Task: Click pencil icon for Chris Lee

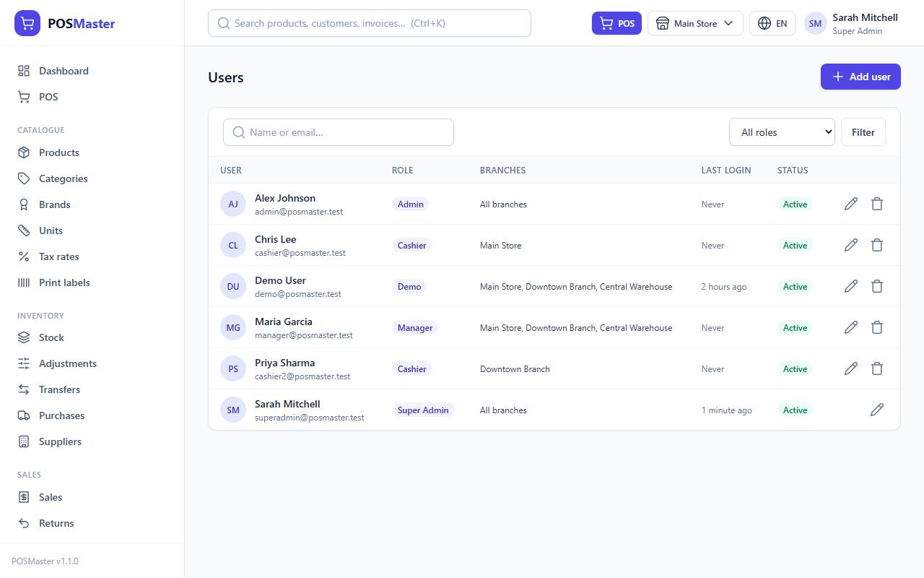Action: click(851, 245)
